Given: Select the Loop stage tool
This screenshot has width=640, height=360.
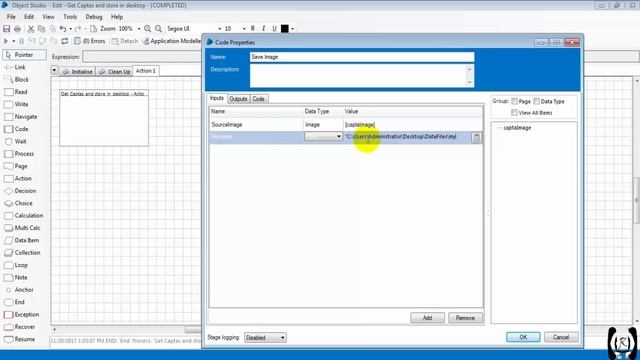Looking at the screenshot, I should point(16,265).
